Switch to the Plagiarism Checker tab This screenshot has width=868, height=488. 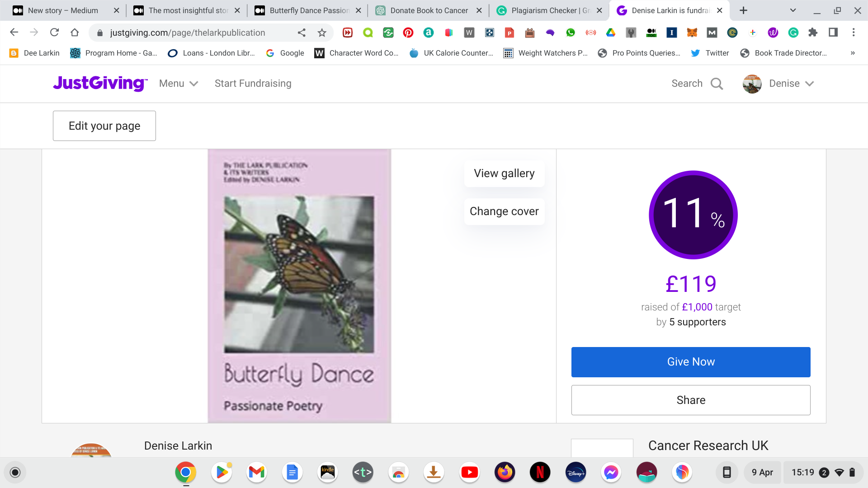pos(549,10)
